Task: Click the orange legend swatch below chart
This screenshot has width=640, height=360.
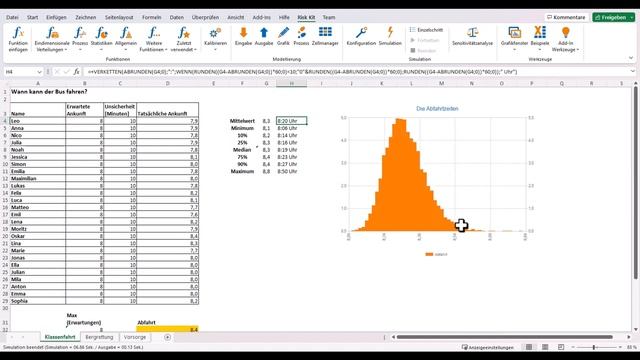Action: point(429,254)
